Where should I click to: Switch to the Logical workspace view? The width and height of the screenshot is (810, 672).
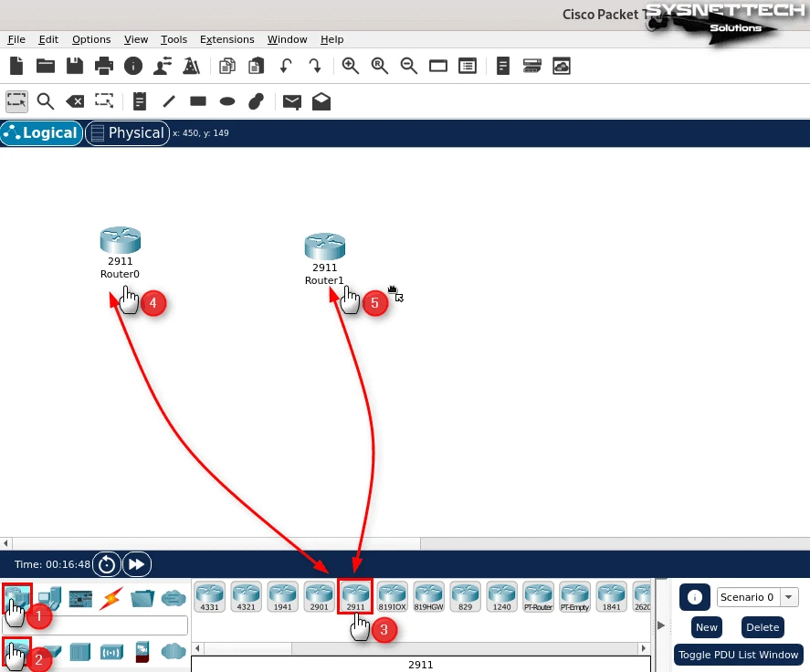(41, 133)
